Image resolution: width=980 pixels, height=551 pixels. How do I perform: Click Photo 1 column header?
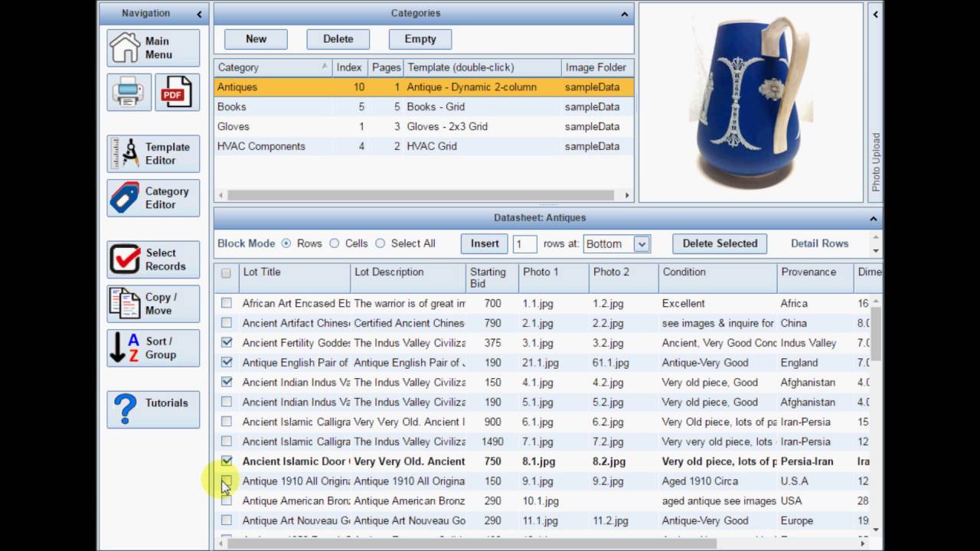click(554, 279)
